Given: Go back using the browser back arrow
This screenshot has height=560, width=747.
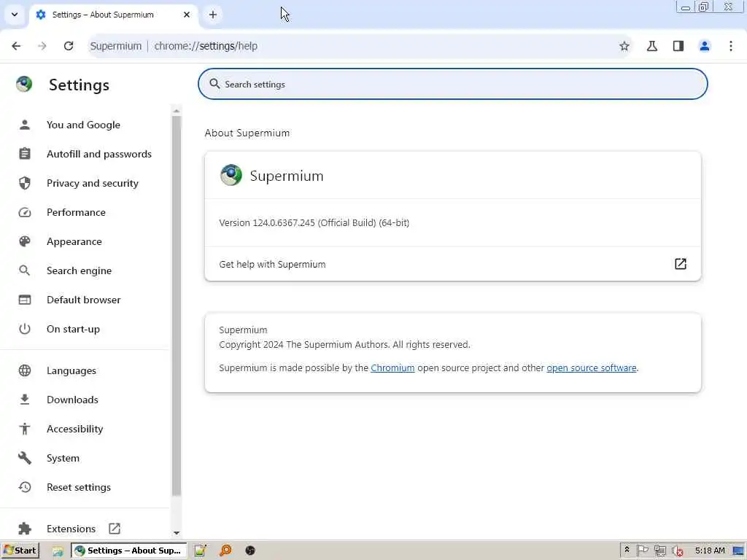Looking at the screenshot, I should 16,46.
